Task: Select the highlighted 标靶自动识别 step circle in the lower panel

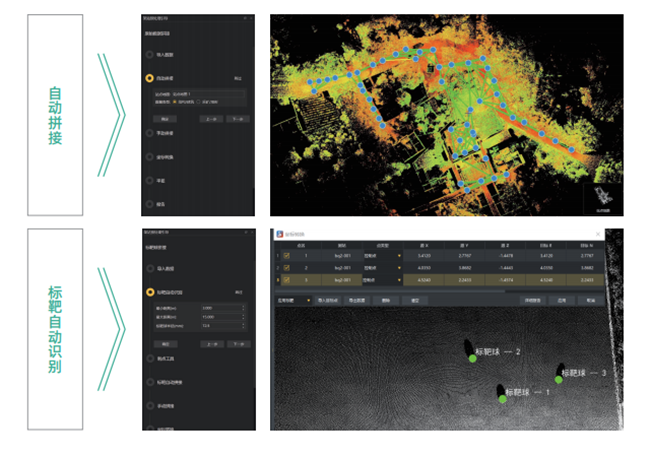Action: [x=149, y=292]
